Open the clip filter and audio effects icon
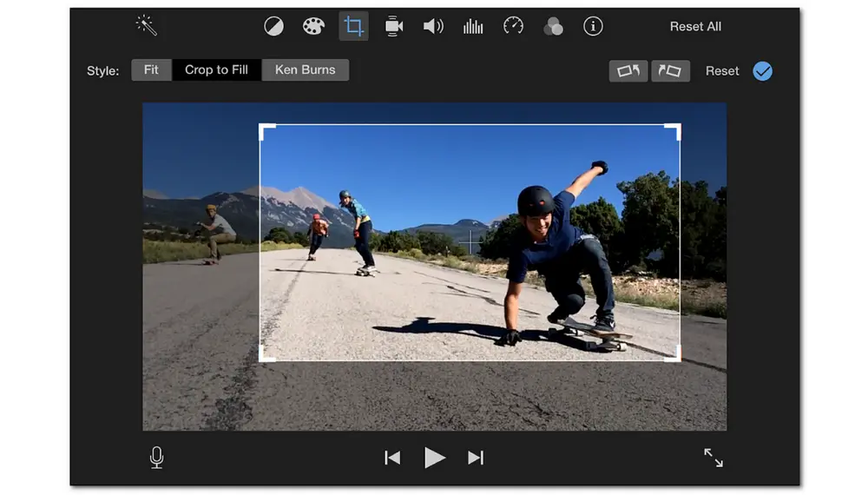 (553, 27)
